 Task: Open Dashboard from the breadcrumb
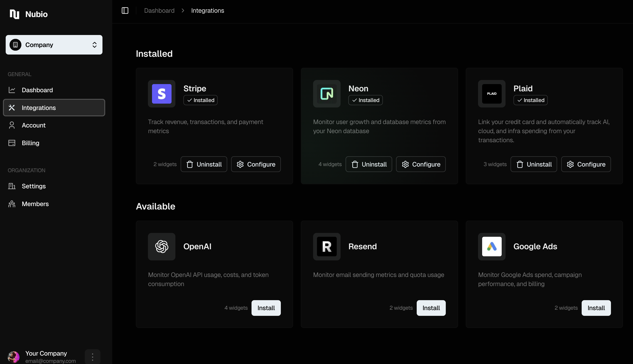[159, 10]
